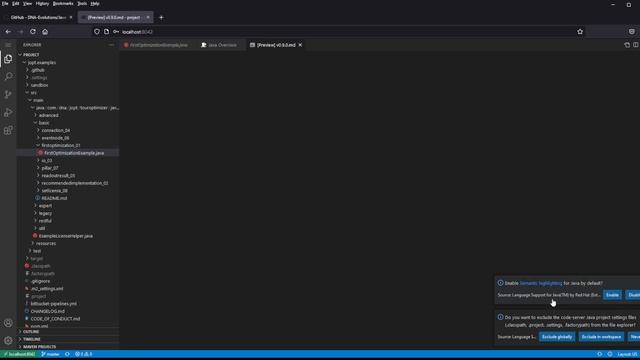640x360 pixels.
Task: Click Explorer panel more actions ellipsis
Action: [x=111, y=45]
